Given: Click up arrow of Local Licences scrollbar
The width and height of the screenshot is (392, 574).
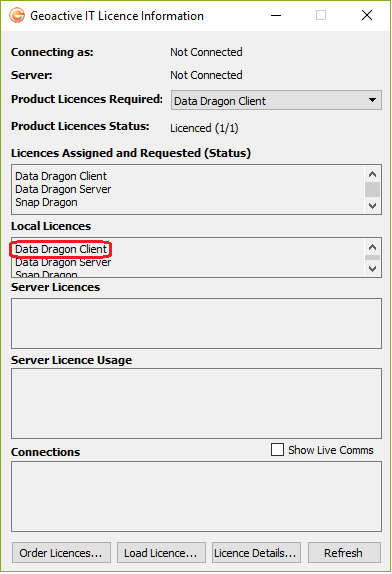Looking at the screenshot, I should pos(373,247).
